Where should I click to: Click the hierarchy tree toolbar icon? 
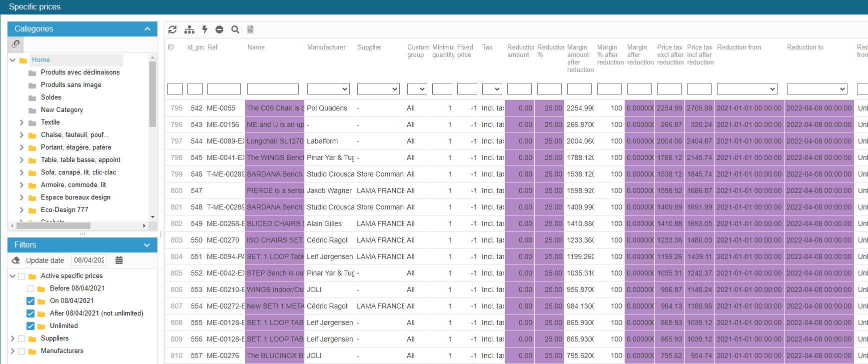[189, 29]
